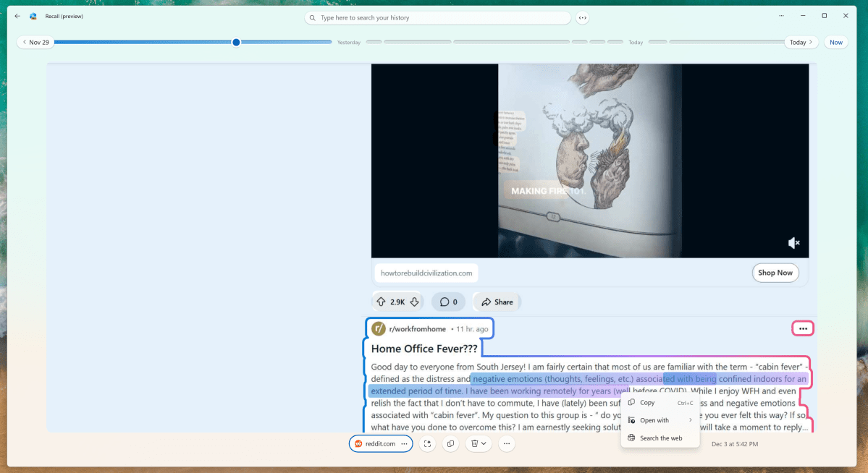
Task: Click the timeline slider handle
Action: [236, 42]
